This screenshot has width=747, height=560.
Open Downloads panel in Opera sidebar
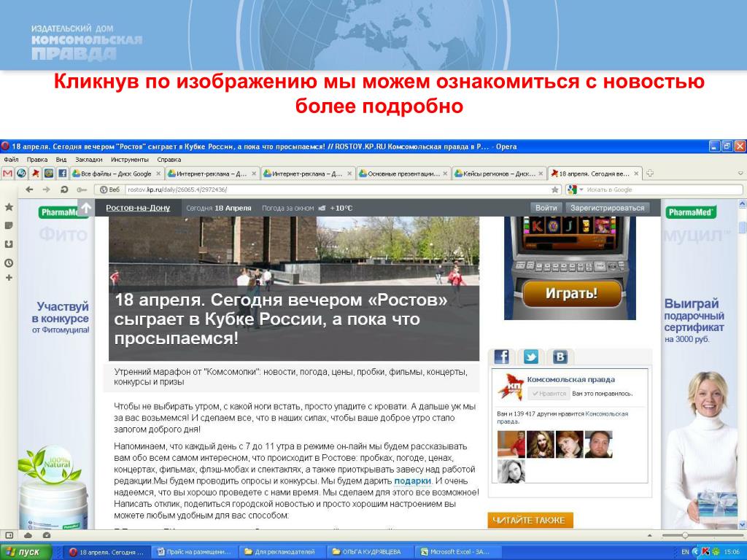point(9,244)
